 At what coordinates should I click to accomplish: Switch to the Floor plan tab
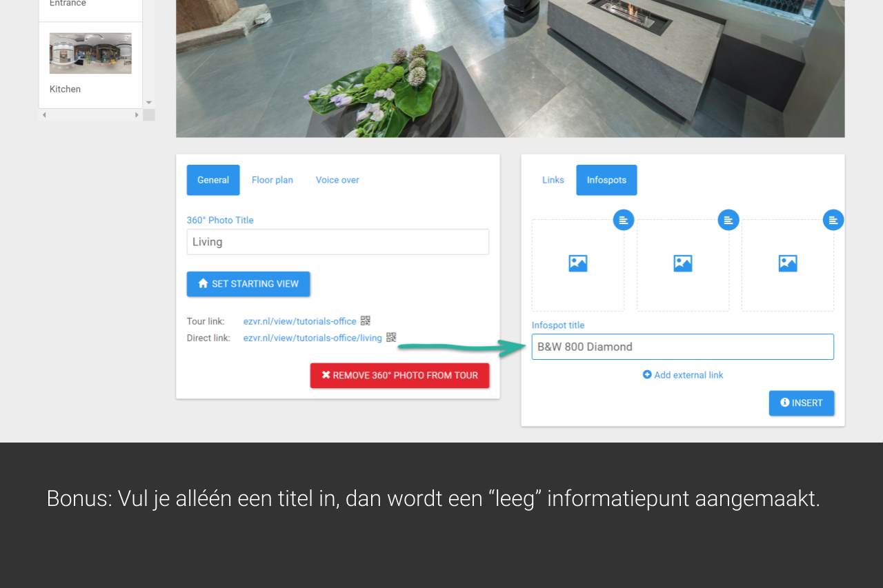(x=272, y=180)
